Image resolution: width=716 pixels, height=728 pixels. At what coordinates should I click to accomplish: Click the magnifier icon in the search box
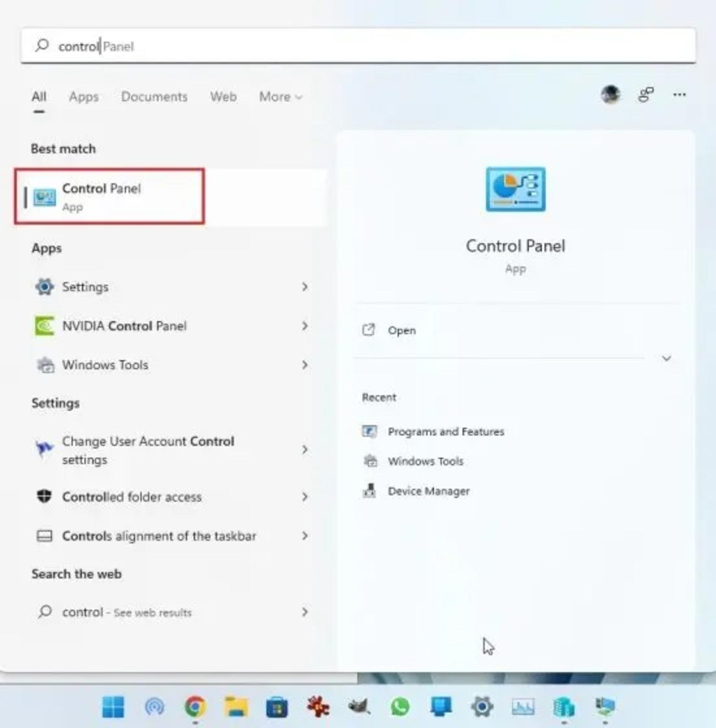coord(42,46)
